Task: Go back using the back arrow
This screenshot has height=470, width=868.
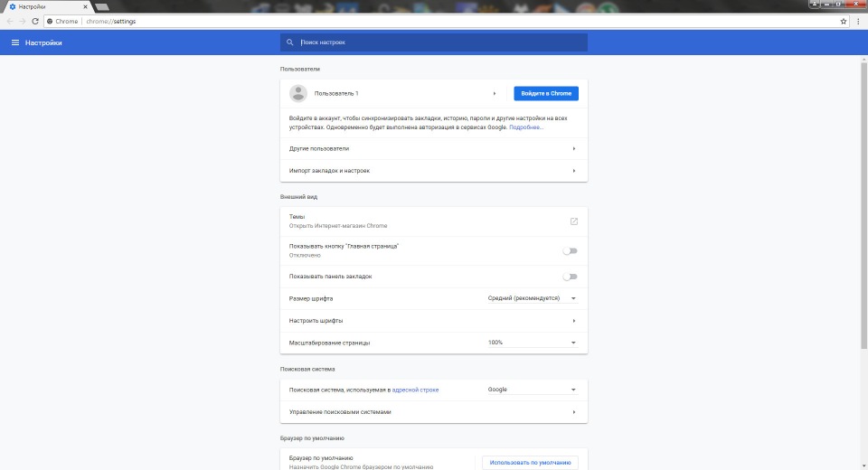Action: (x=9, y=21)
